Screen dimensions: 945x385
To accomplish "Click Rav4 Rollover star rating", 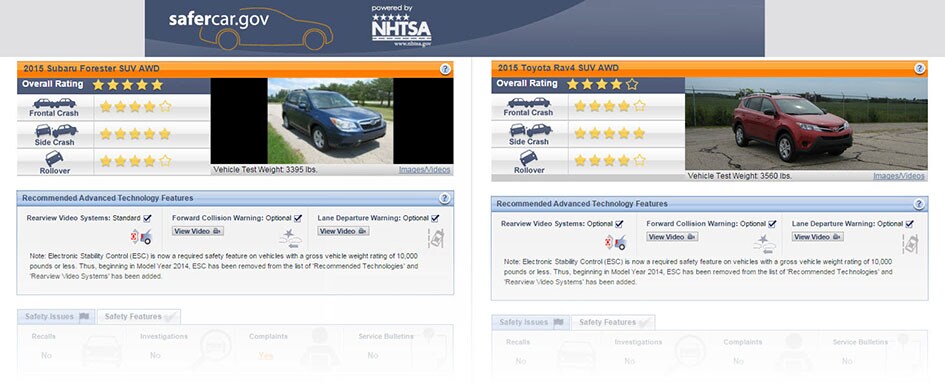I will pos(610,161).
